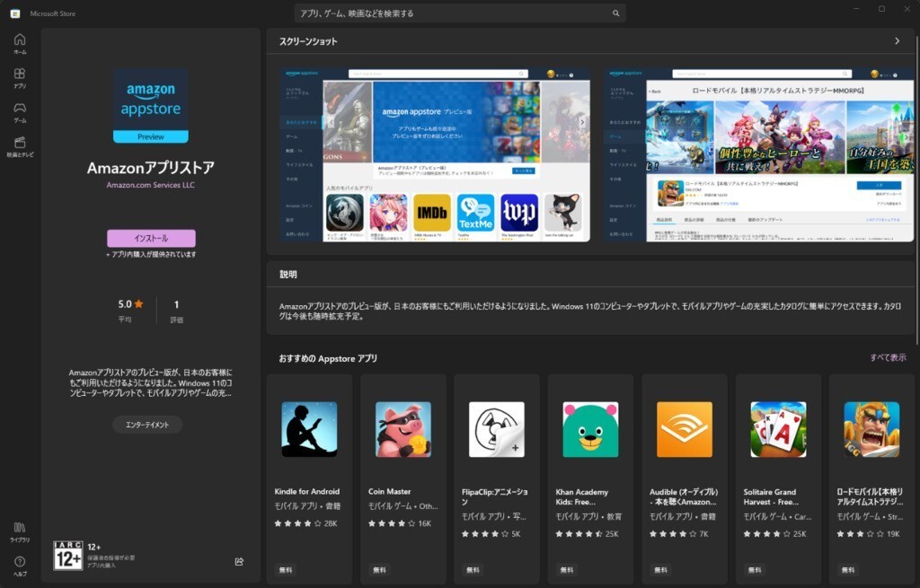Select the Coin Master app icon
The height and width of the screenshot is (588, 920).
coord(402,430)
